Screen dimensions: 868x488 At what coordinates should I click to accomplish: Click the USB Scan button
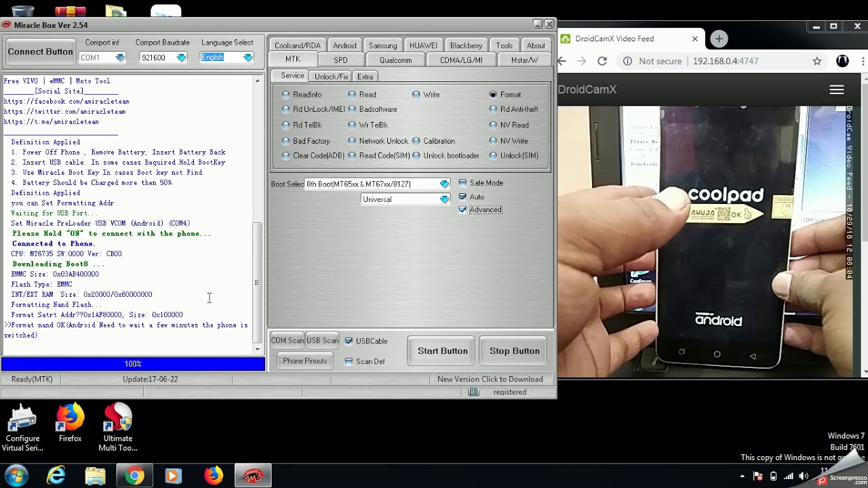[x=322, y=340]
